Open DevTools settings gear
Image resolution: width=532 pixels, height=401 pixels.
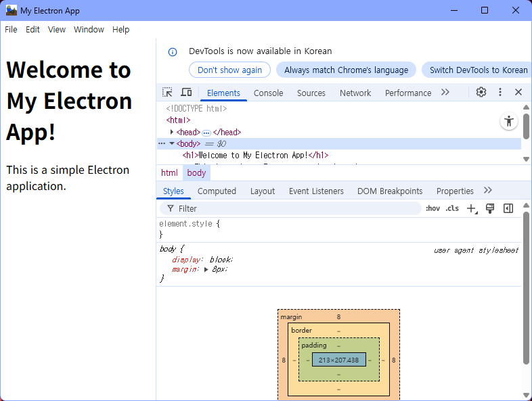click(481, 93)
